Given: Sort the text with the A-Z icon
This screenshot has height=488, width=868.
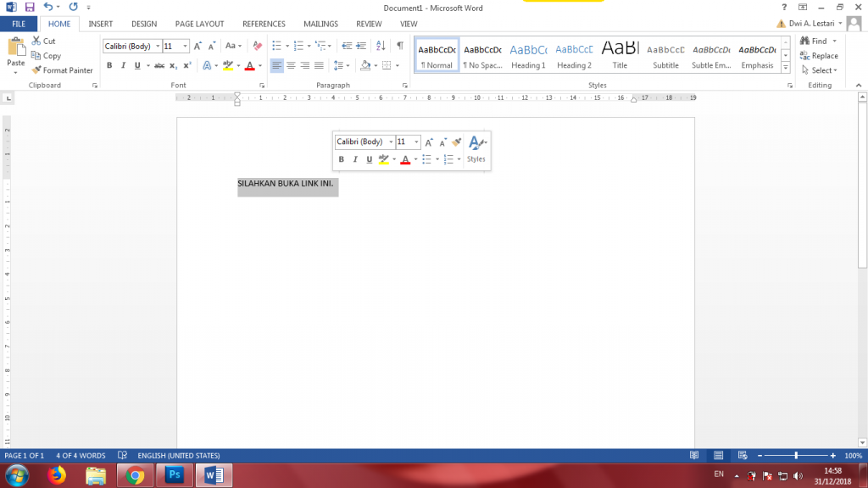Looking at the screenshot, I should tap(380, 46).
